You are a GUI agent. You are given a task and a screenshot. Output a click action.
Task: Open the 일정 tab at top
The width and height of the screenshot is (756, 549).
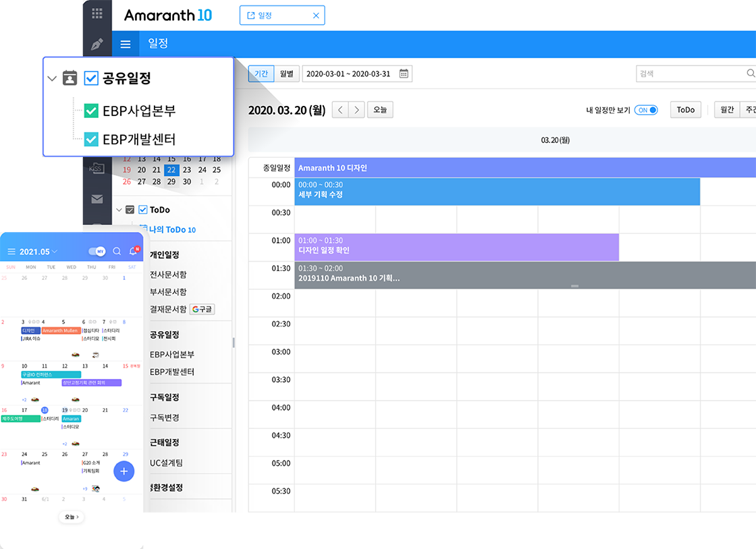click(282, 16)
